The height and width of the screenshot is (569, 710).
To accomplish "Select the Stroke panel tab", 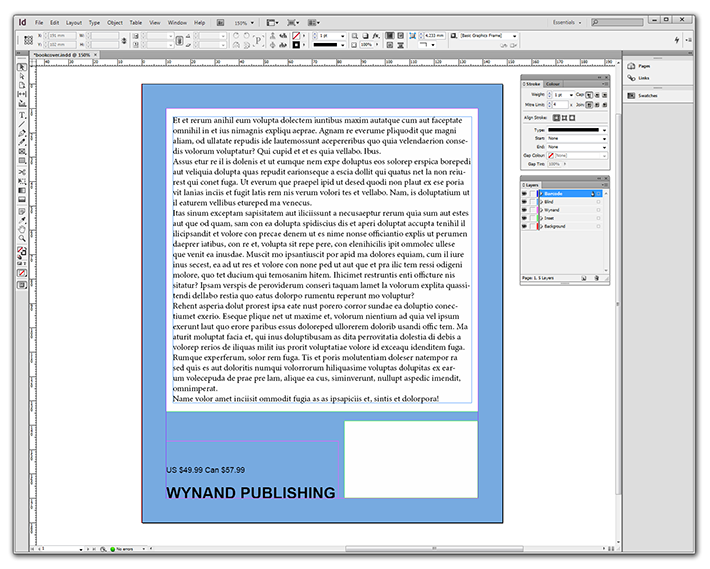I will click(532, 84).
